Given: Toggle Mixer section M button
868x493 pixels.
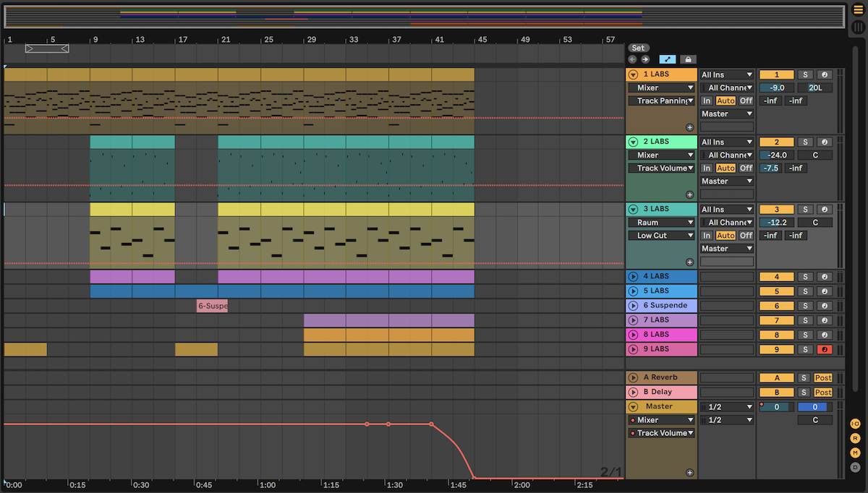Looking at the screenshot, I should (x=856, y=453).
